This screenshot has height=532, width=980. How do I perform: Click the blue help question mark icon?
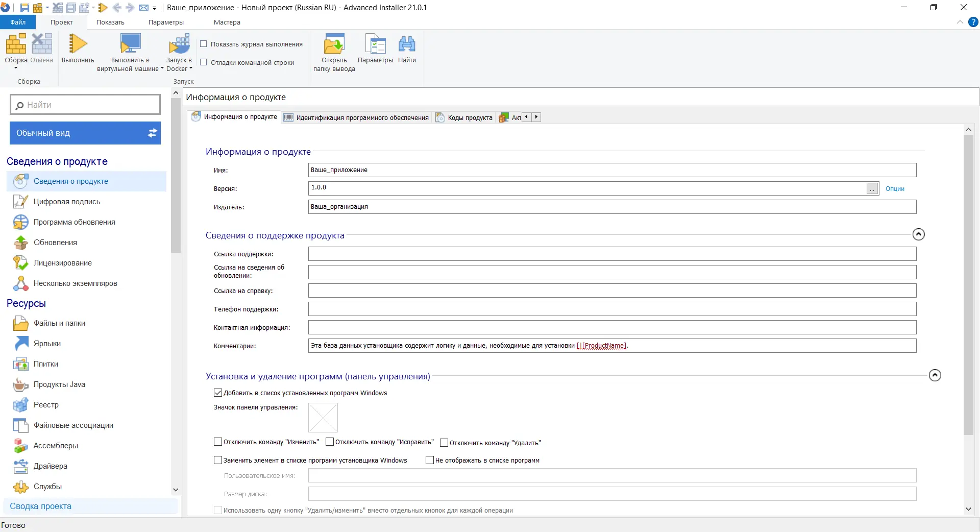click(973, 22)
